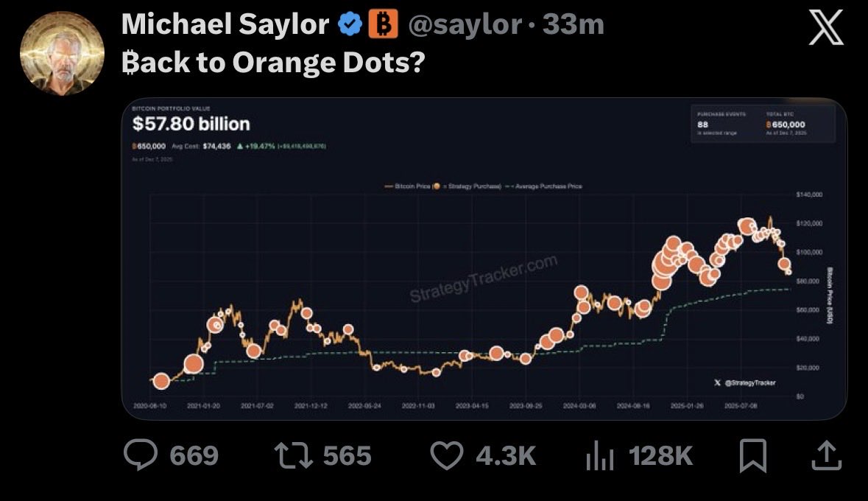The width and height of the screenshot is (868, 501).
Task: Click the StrategyTracker.com watermark on chart
Action: [483, 278]
